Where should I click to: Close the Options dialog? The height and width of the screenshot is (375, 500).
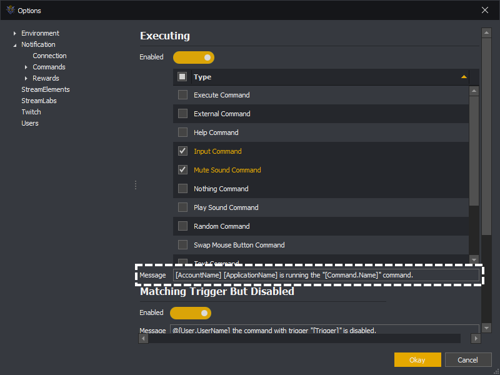point(485,10)
